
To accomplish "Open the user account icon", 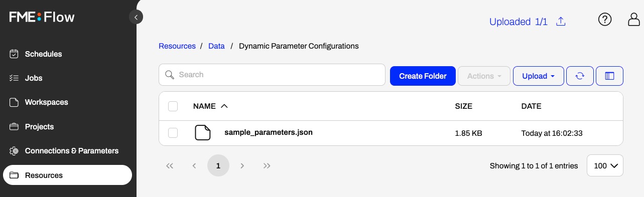I will point(634,20).
